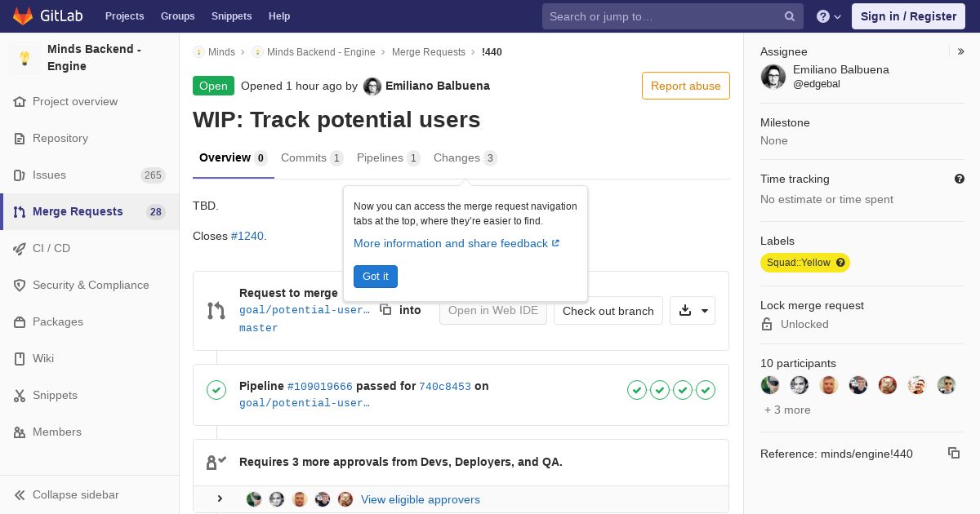The width and height of the screenshot is (980, 514).
Task: Click View eligible approvers link
Action: tap(421, 499)
